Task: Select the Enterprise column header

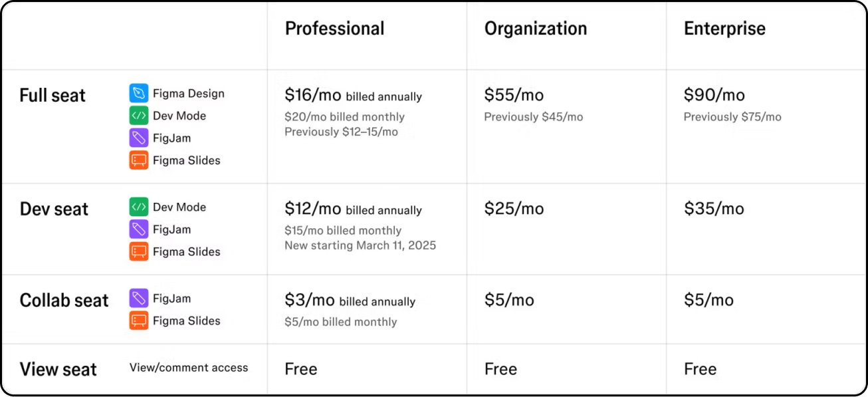Action: tap(724, 29)
